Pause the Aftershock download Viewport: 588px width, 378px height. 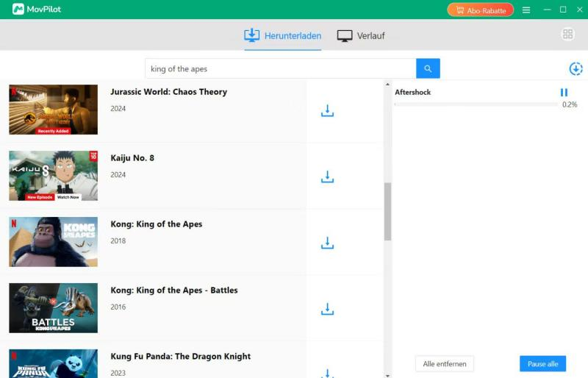tap(564, 93)
